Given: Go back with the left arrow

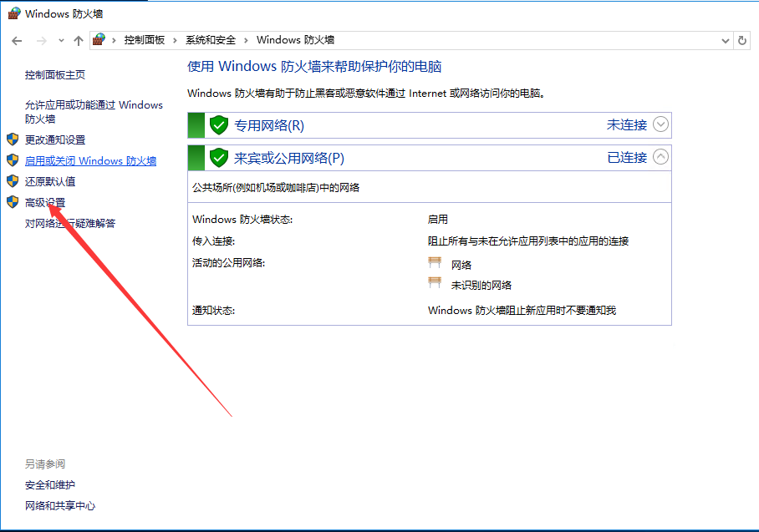Looking at the screenshot, I should pyautogui.click(x=17, y=41).
